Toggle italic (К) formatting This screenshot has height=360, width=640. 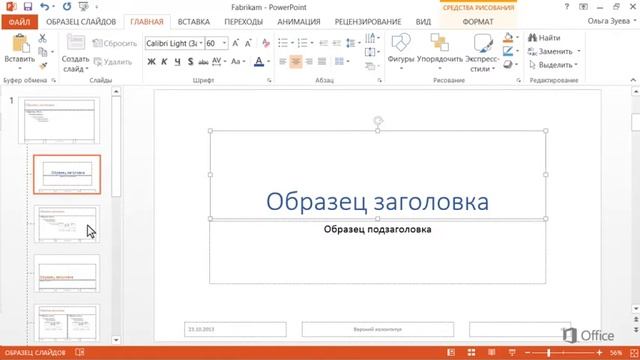(x=164, y=62)
